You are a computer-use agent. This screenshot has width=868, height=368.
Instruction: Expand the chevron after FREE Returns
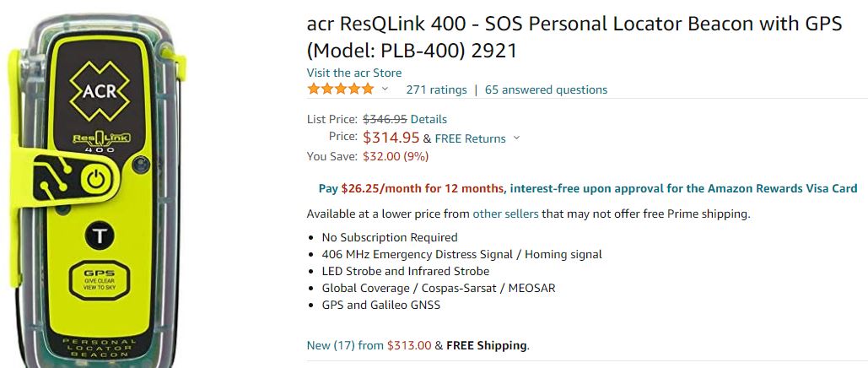click(516, 138)
